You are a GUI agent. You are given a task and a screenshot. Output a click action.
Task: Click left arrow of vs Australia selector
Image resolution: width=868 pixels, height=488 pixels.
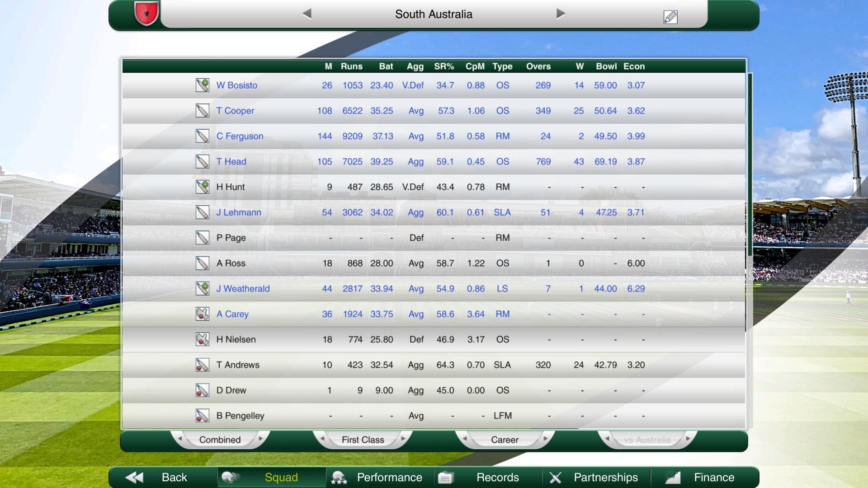click(x=607, y=439)
